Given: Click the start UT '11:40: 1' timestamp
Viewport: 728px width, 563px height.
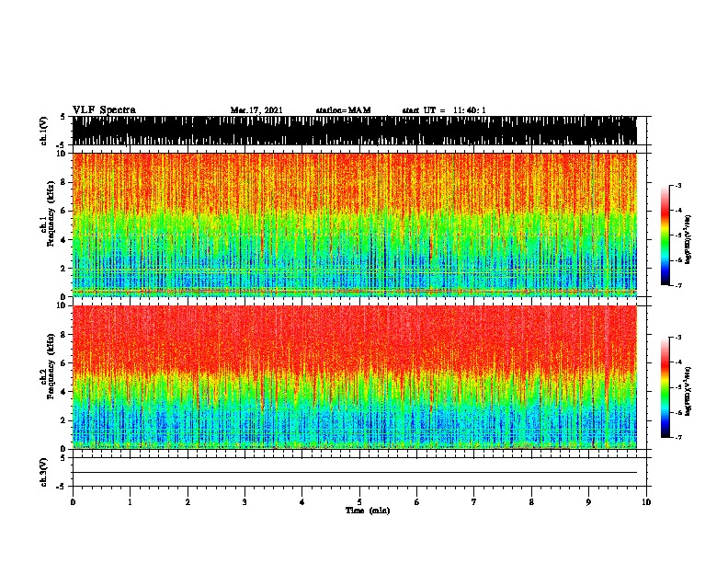Looking at the screenshot, I should [x=470, y=110].
